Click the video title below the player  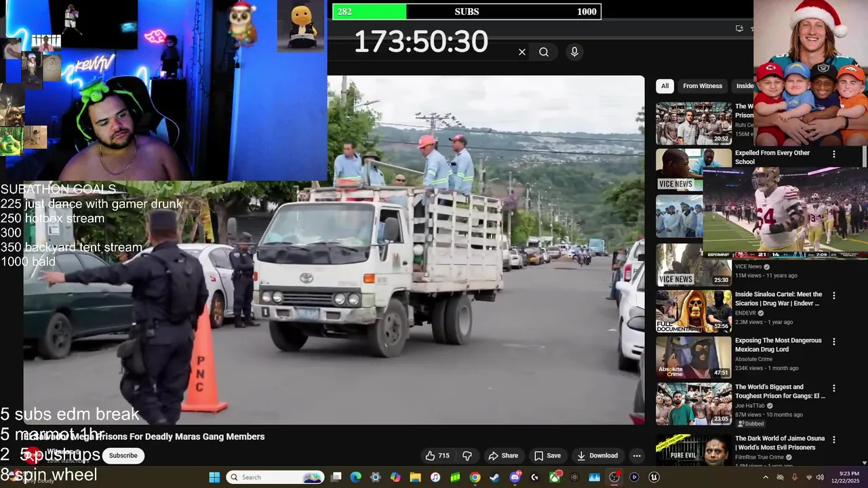tap(144, 436)
